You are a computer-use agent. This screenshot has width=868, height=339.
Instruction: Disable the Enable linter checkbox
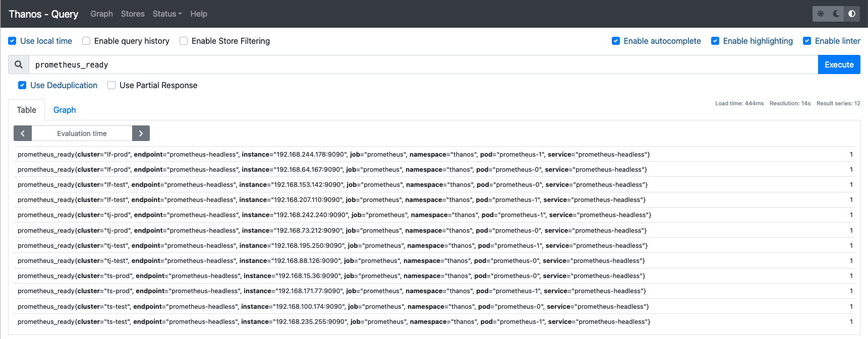tap(807, 41)
